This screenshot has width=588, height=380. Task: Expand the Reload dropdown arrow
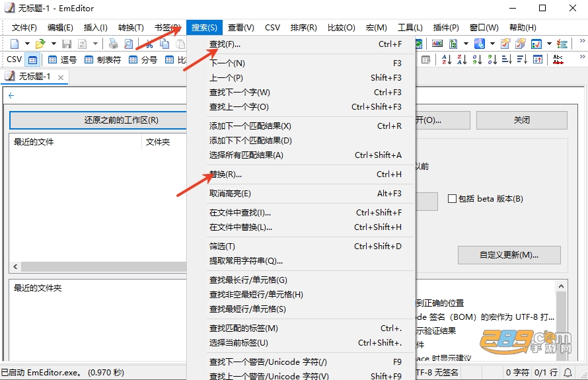tap(95, 44)
